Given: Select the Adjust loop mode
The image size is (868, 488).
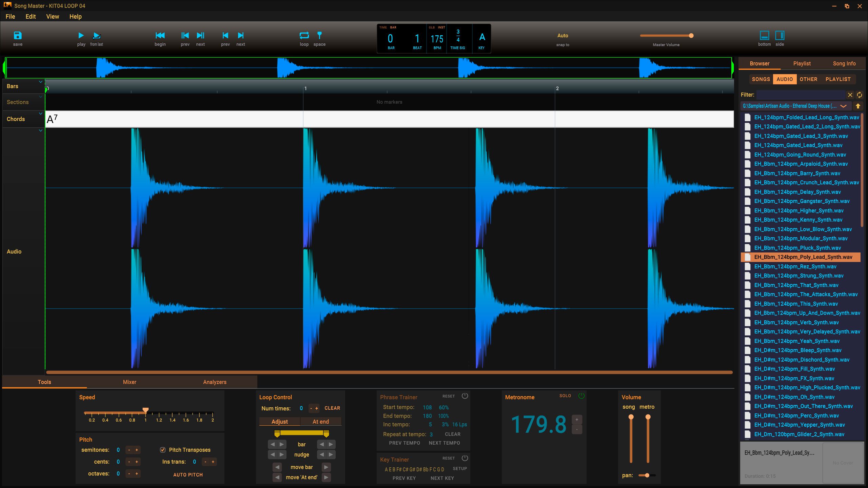Looking at the screenshot, I should [279, 422].
